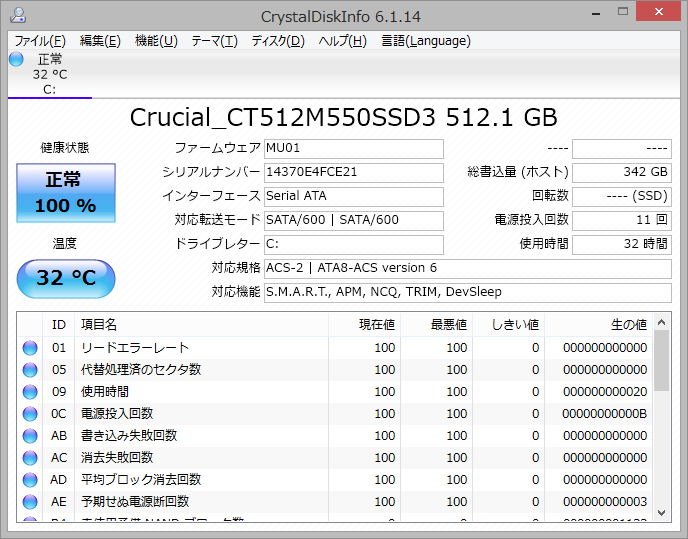The height and width of the screenshot is (539, 688).
Task: Click raw value 00000000000B in row 0C
Action: [605, 414]
